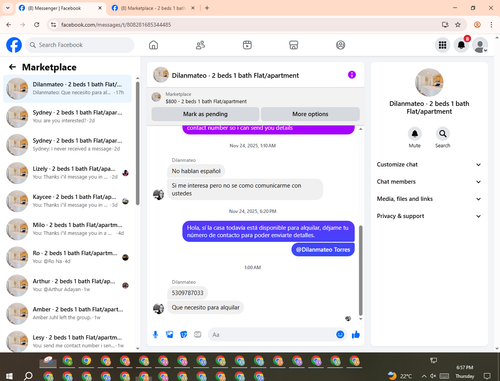Click the install app icon in address bar
Viewport: 500px width, 381px height.
coord(445,25)
